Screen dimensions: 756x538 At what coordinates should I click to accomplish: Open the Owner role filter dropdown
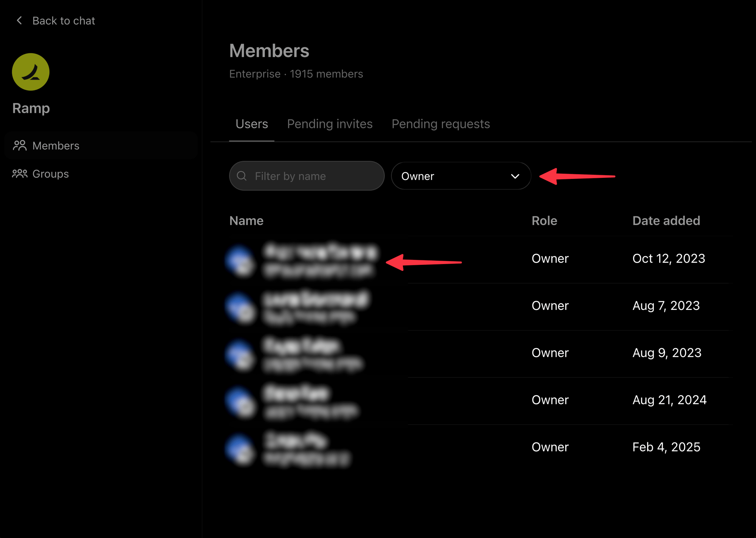click(461, 176)
